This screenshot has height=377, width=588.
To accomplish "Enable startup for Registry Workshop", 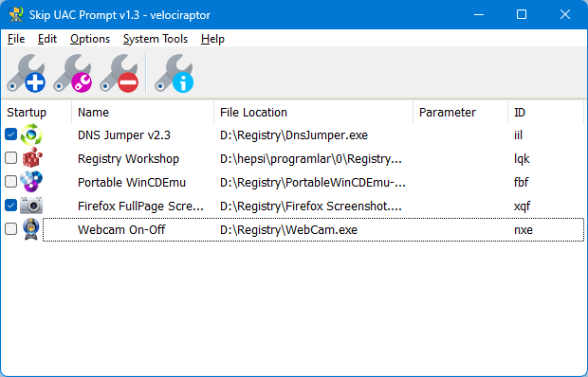I will coord(10,158).
